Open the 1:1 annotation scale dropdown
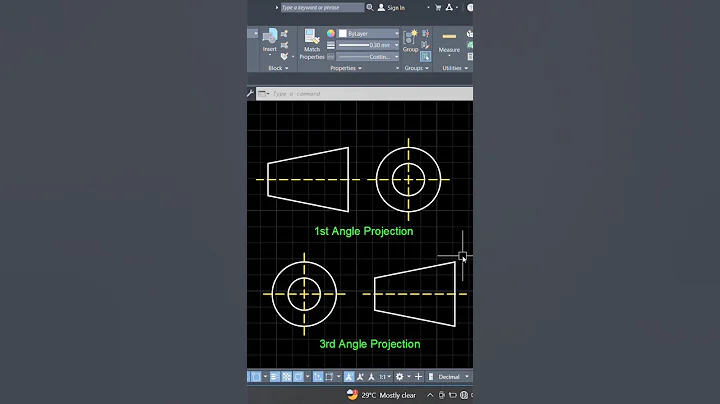720x404 pixels. point(385,377)
